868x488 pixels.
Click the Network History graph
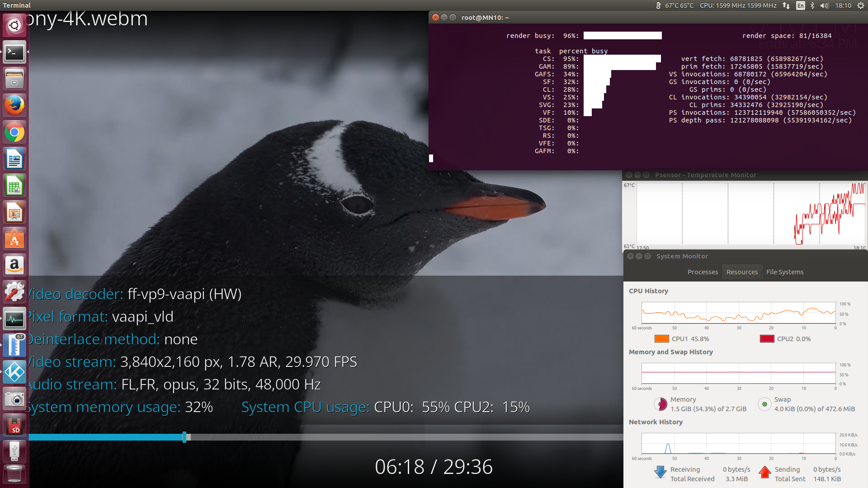[739, 444]
